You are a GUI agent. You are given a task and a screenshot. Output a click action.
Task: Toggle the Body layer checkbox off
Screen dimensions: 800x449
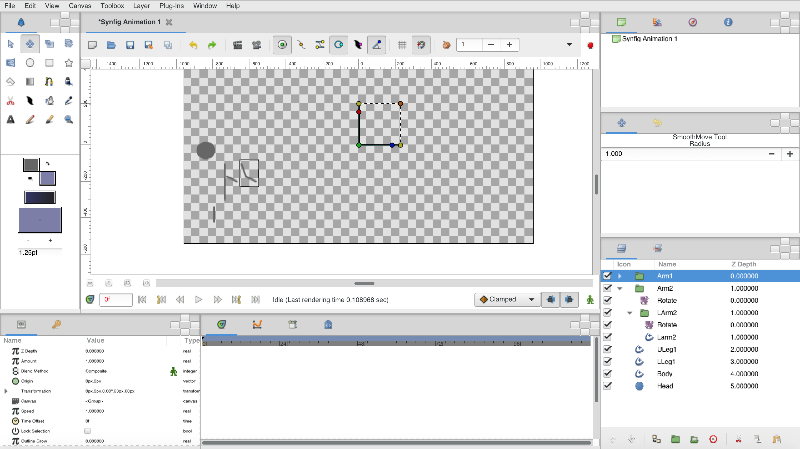point(608,373)
